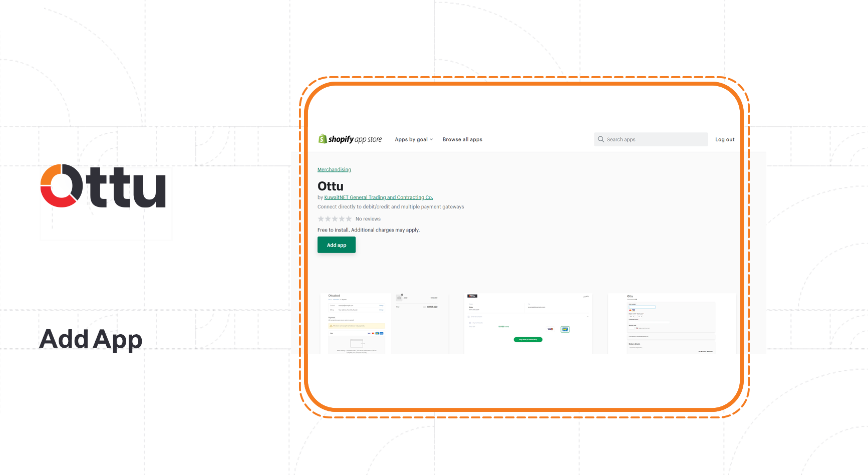Click the large Ottu brand logo
Viewport: 868px width, 475px height.
[x=103, y=186]
